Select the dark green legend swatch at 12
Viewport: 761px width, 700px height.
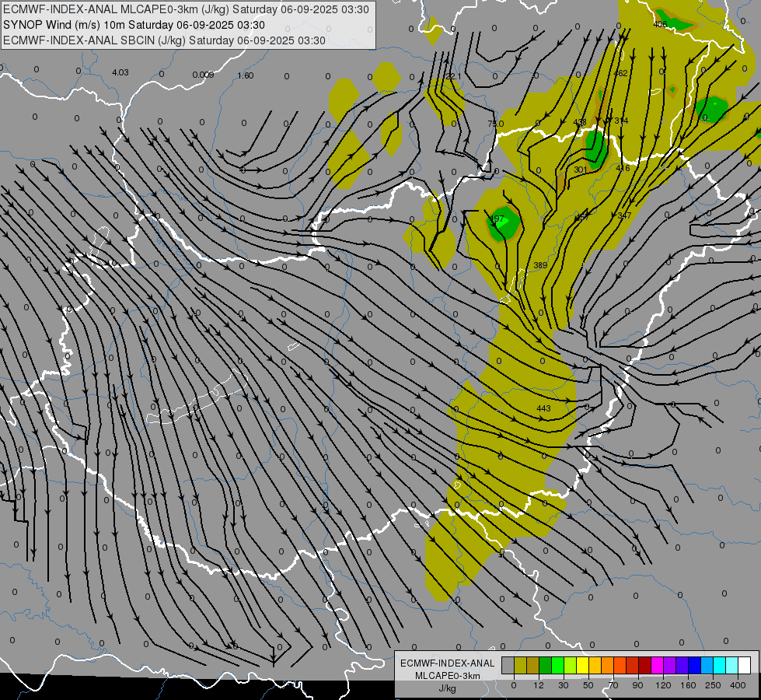point(546,666)
